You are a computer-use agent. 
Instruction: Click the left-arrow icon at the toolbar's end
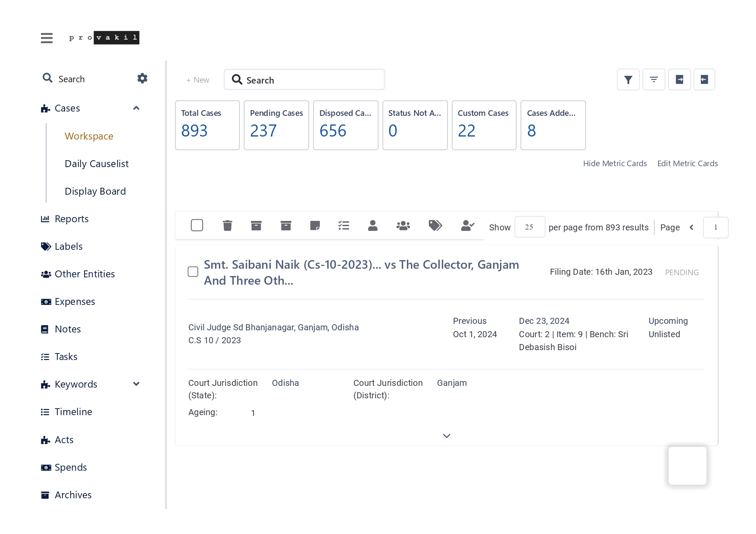coord(704,80)
